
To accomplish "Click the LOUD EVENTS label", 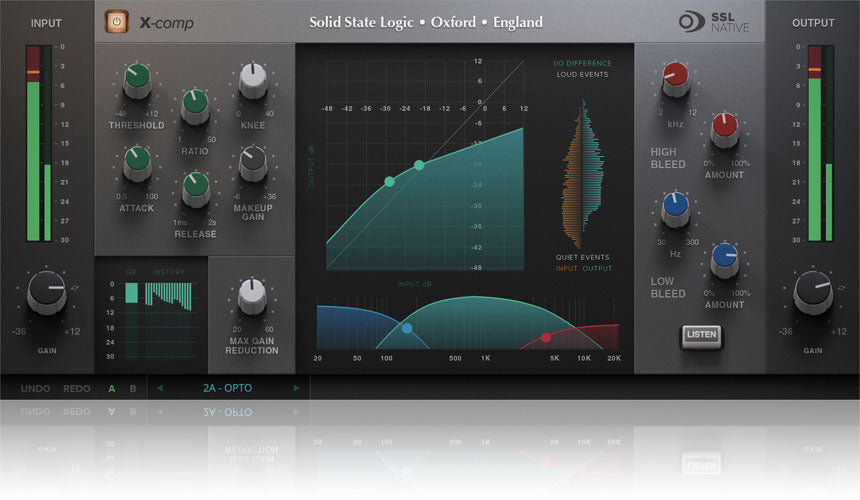I will click(x=582, y=75).
